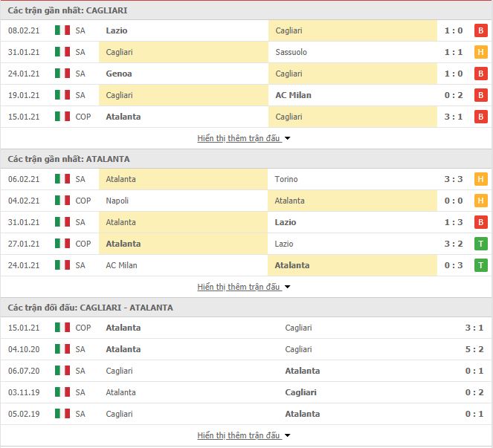
Task: Open the 5 : 2 score of Atalanta vs Cagliari
Action: point(474,349)
